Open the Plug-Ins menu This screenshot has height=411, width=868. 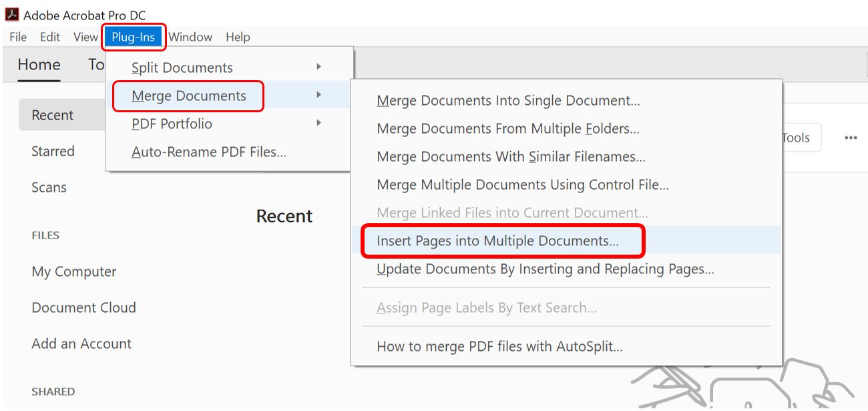point(134,37)
